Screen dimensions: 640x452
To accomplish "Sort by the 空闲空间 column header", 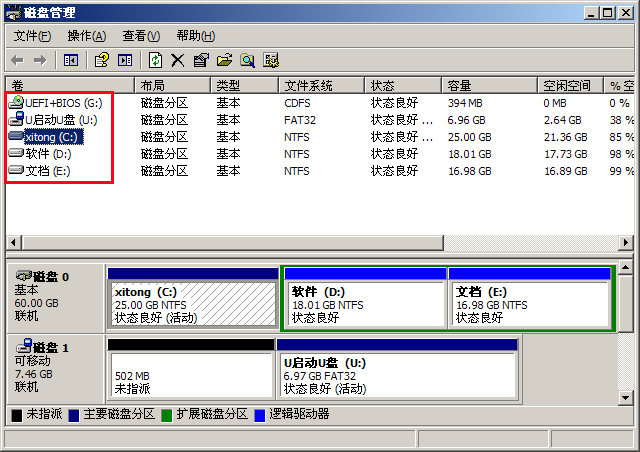I will point(570,85).
